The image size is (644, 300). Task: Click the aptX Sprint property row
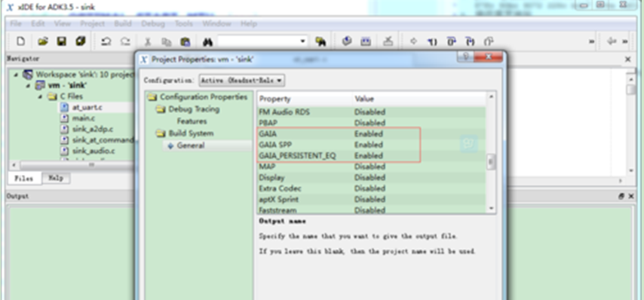371,200
